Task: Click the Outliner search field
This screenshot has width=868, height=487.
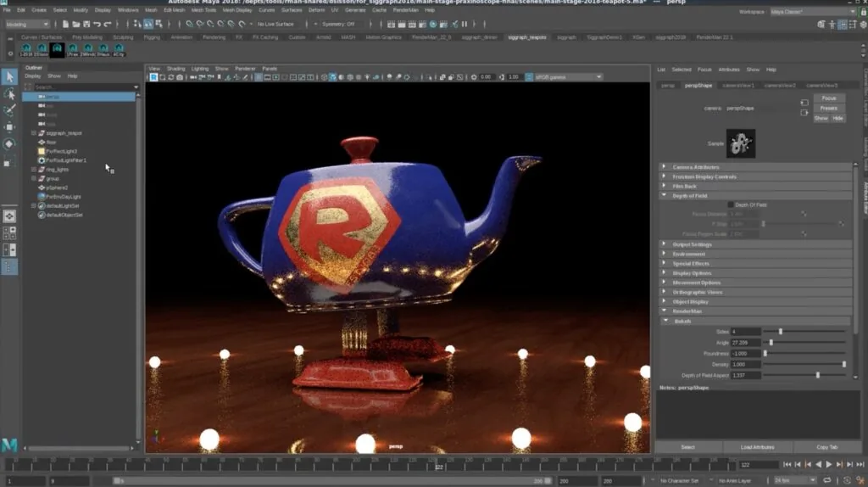Action: coord(84,87)
